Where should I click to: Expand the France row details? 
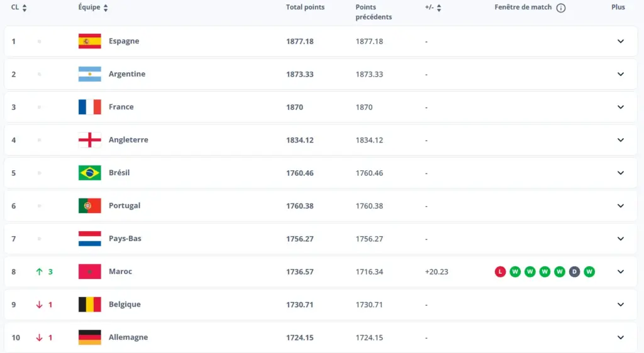pyautogui.click(x=620, y=107)
